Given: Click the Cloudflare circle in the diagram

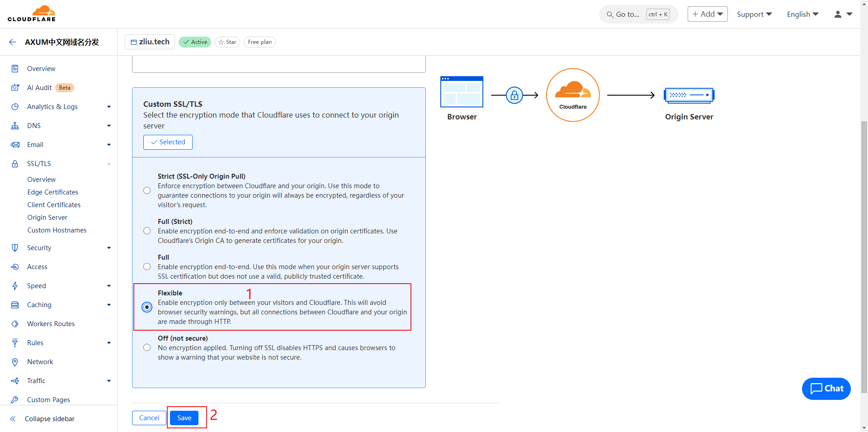Looking at the screenshot, I should 573,95.
